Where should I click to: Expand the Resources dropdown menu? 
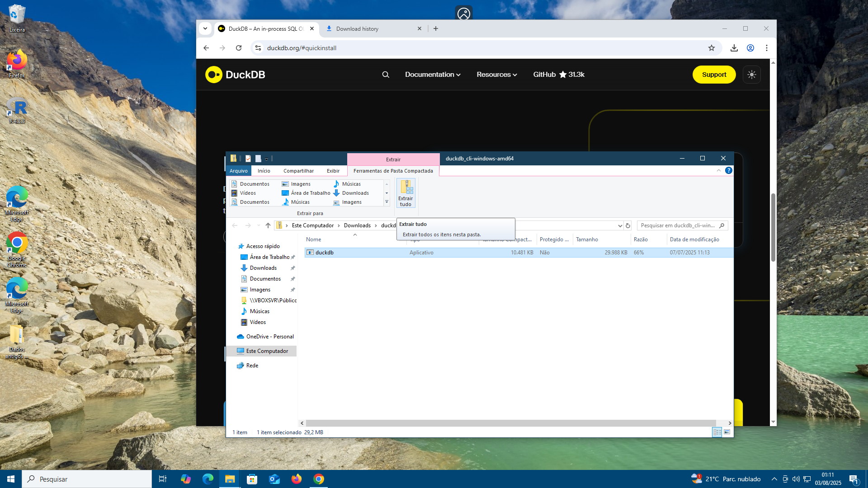[496, 75]
